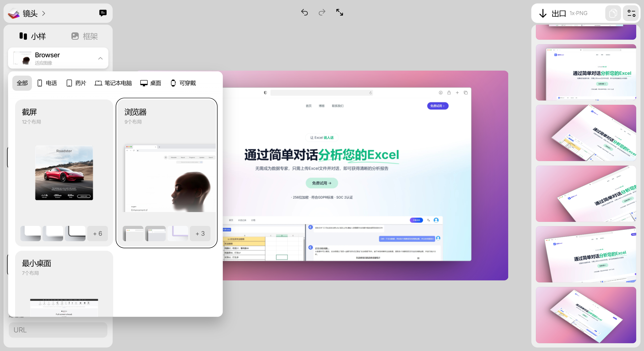This screenshot has width=644, height=351.
Task: Click the download arrow export icon
Action: click(543, 13)
